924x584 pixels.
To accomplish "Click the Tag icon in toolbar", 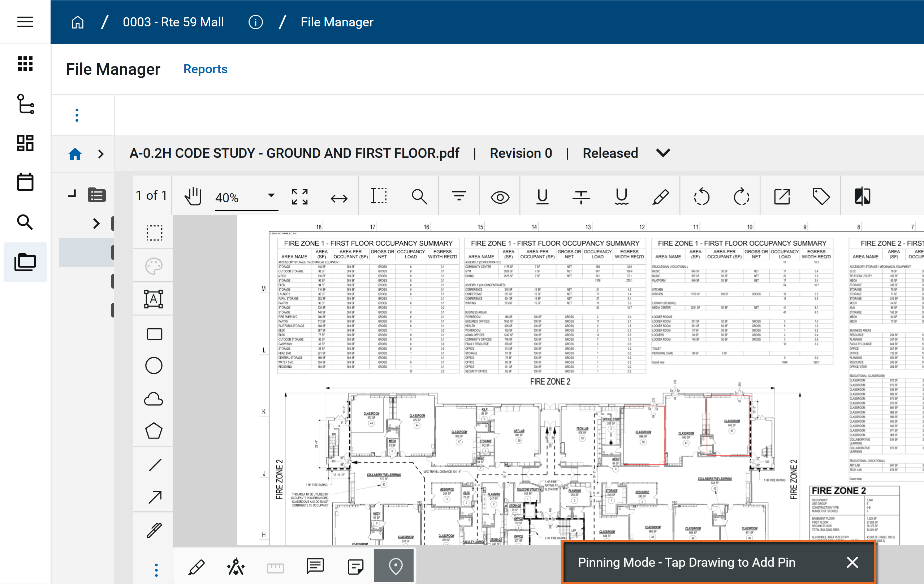I will 821,196.
